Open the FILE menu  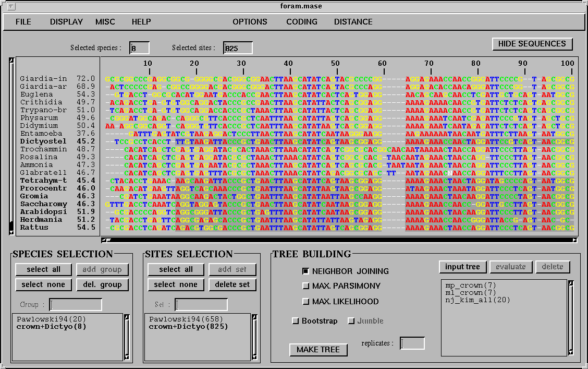click(x=23, y=22)
